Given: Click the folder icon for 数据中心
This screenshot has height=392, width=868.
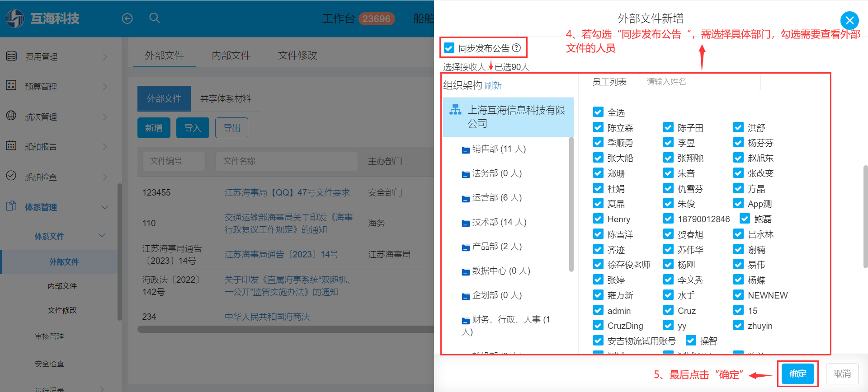Looking at the screenshot, I should (x=466, y=272).
